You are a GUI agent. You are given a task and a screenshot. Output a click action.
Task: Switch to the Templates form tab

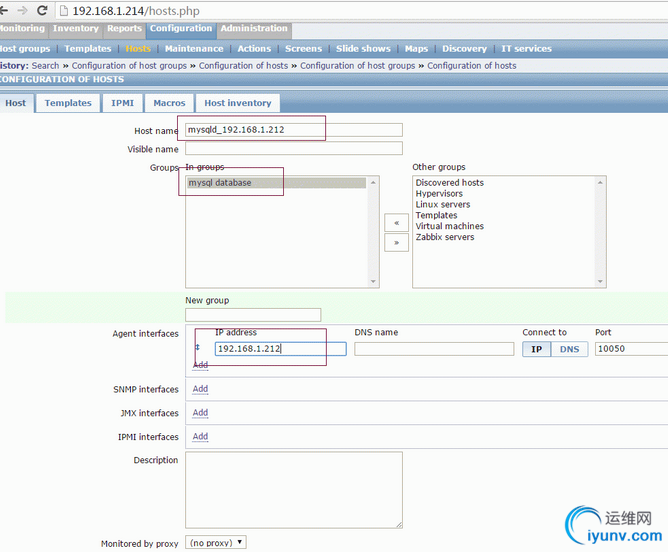(x=68, y=103)
